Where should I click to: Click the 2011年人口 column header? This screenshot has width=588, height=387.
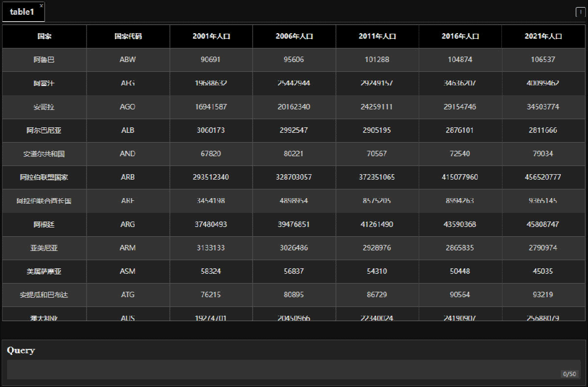click(x=377, y=36)
